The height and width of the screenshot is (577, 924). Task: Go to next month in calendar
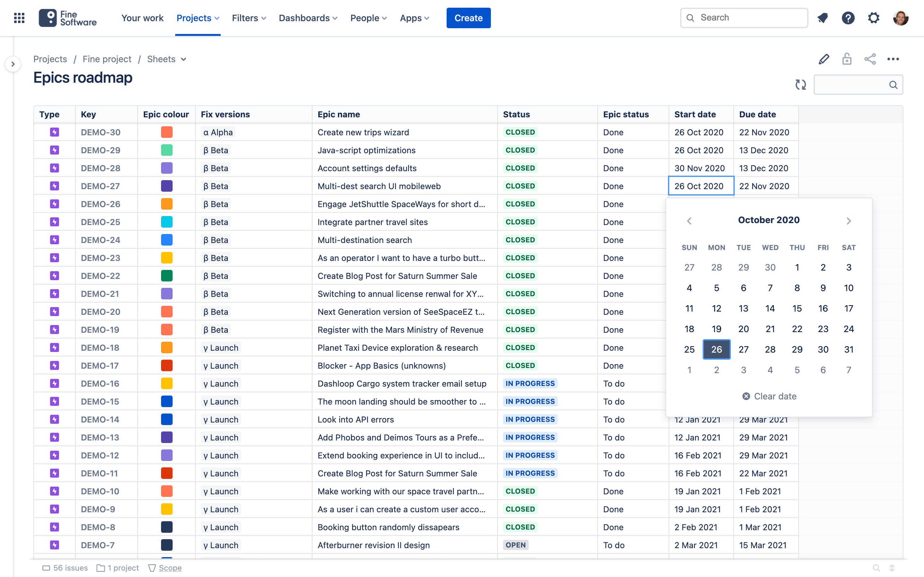pyautogui.click(x=848, y=221)
